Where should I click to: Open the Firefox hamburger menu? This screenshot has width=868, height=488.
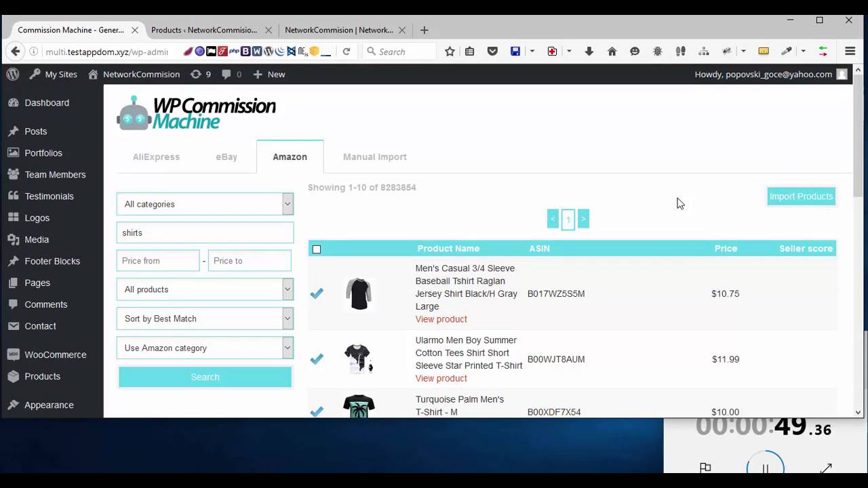pos(850,52)
